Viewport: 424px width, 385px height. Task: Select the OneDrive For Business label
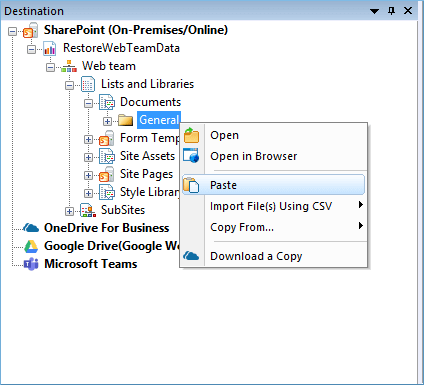[x=107, y=228]
